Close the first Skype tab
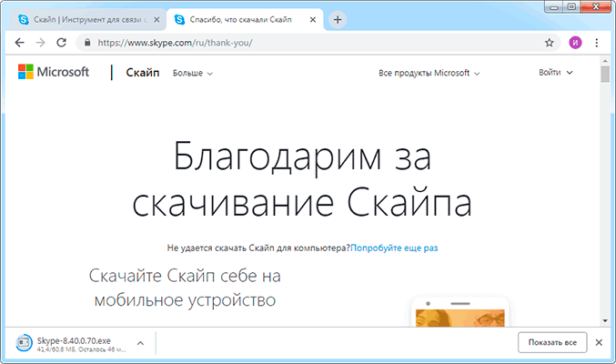 [x=157, y=20]
